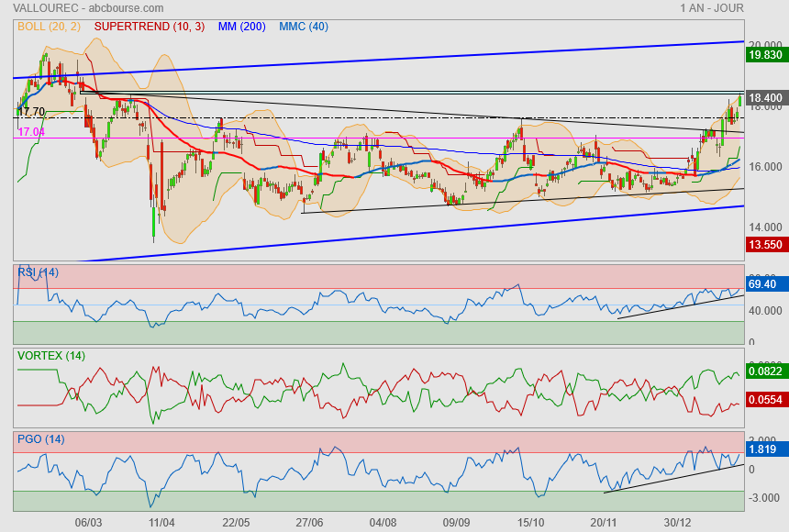This screenshot has width=789, height=532.
Task: Click the 1 AN - JOUR period label
Action: click(712, 8)
